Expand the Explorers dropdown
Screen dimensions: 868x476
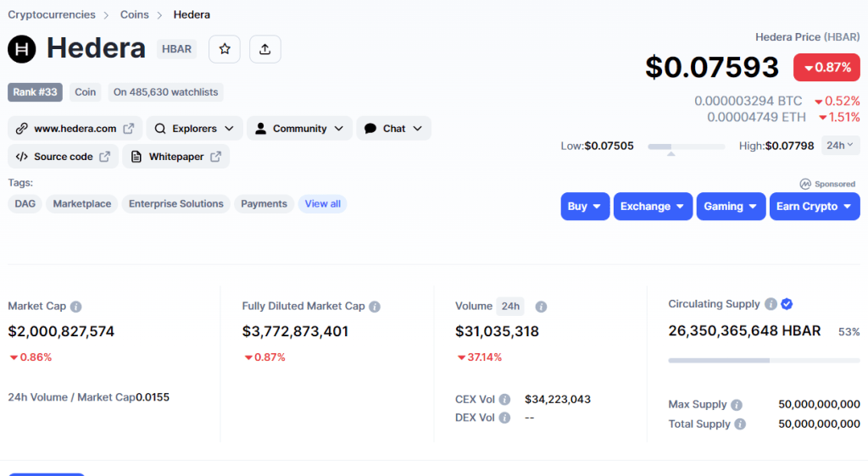[x=194, y=128]
